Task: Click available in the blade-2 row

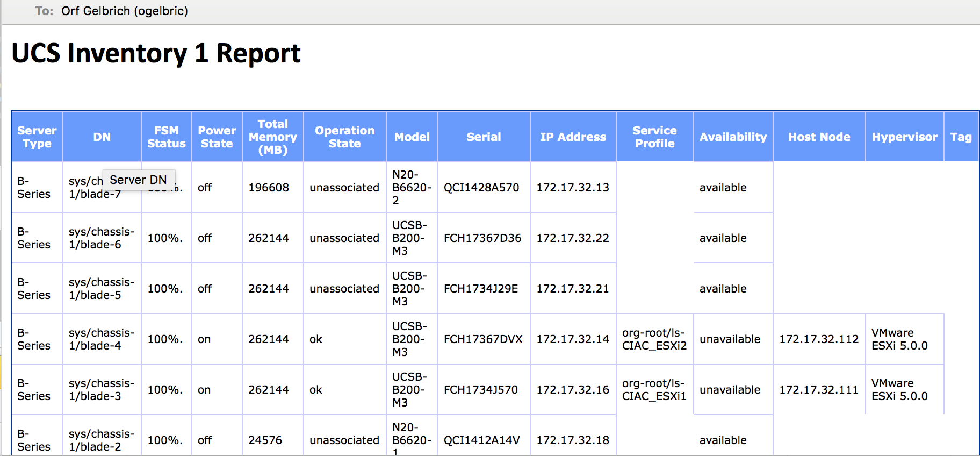Action: click(x=723, y=440)
